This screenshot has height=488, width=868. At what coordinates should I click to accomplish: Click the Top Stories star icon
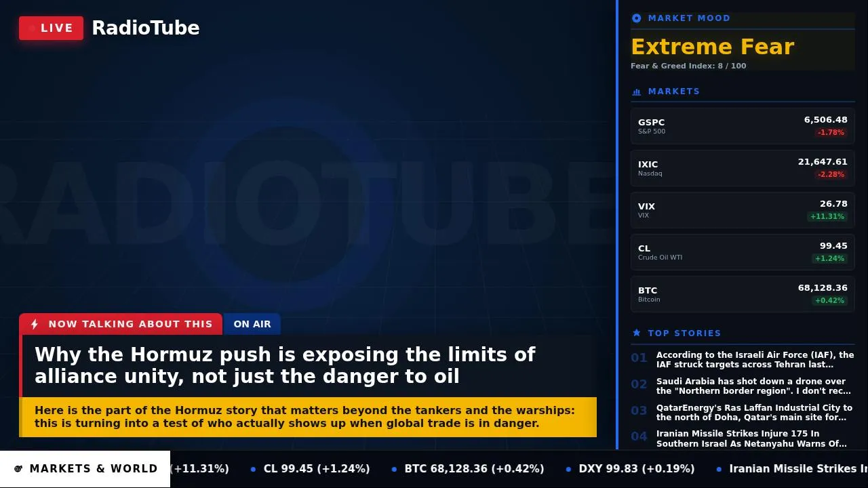(x=636, y=333)
